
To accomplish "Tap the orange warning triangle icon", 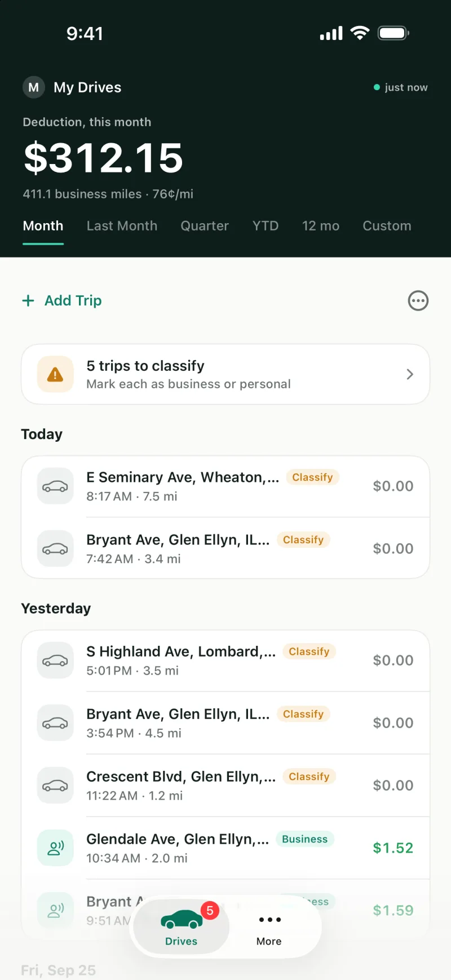I will 55,374.
